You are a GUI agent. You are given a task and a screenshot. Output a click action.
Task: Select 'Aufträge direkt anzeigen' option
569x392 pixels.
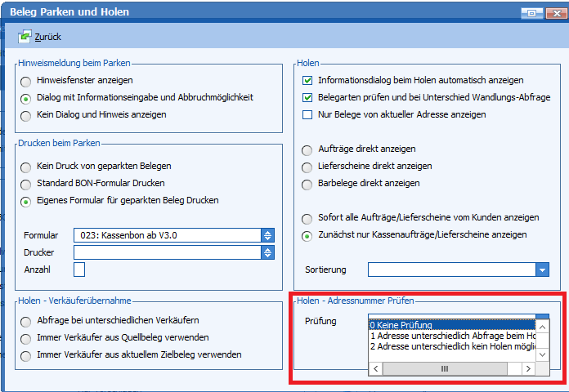(307, 150)
